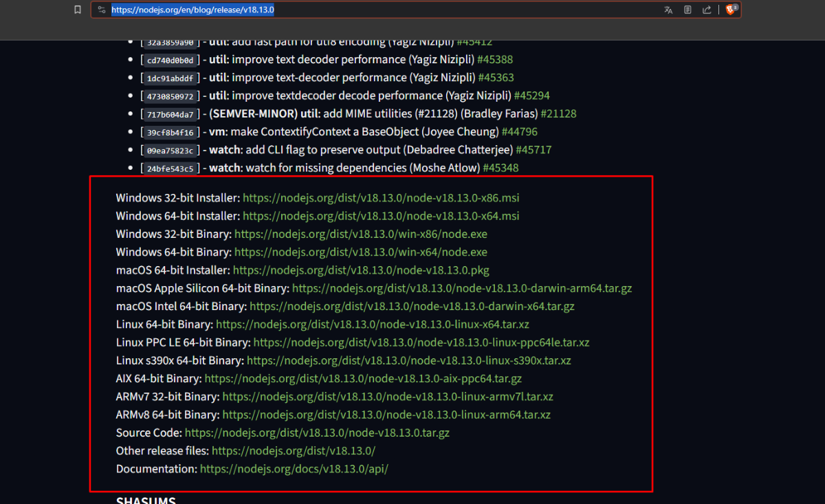Open pull request #21128 MIME utilities link
Screen dimensions: 825x504
point(558,113)
